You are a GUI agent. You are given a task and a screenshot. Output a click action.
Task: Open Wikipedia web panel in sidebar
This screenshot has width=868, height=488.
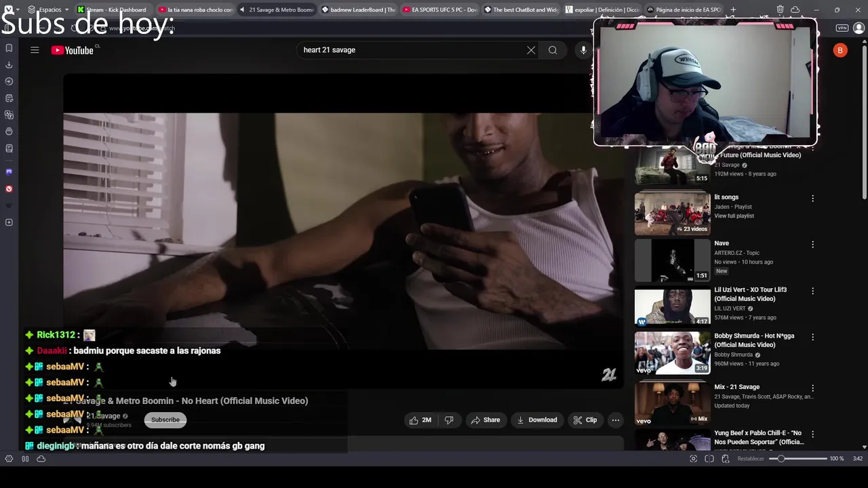9,205
